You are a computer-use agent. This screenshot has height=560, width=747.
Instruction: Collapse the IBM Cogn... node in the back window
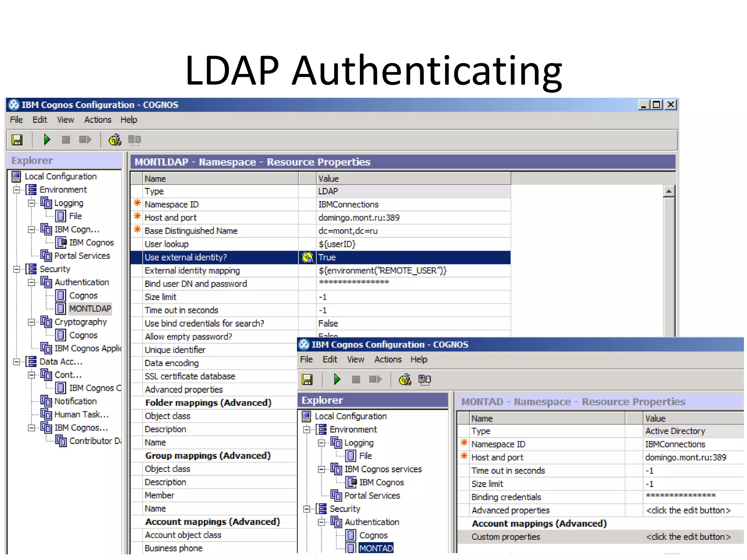pos(31,229)
